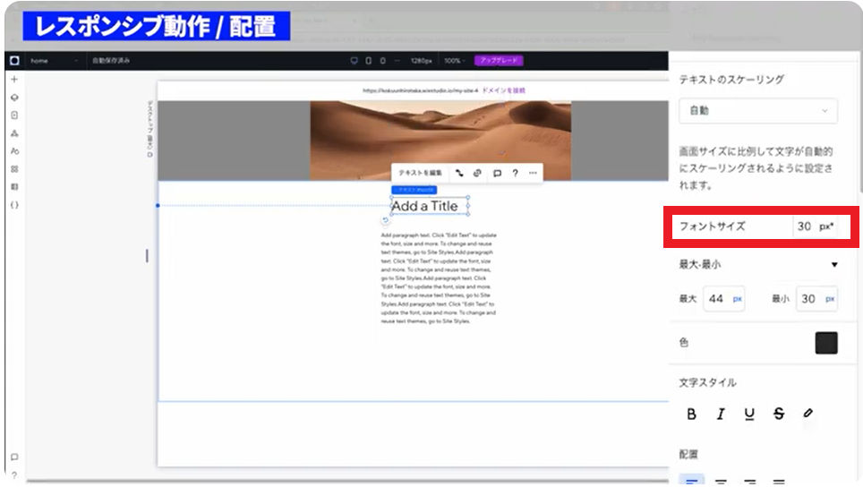Open Site Styles (Ao) panel
The image size is (863, 504).
[x=14, y=150]
